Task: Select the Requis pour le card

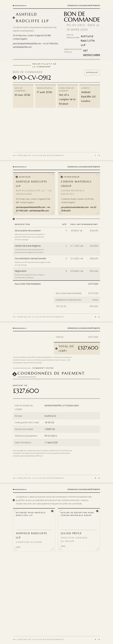Action: click(x=45, y=96)
